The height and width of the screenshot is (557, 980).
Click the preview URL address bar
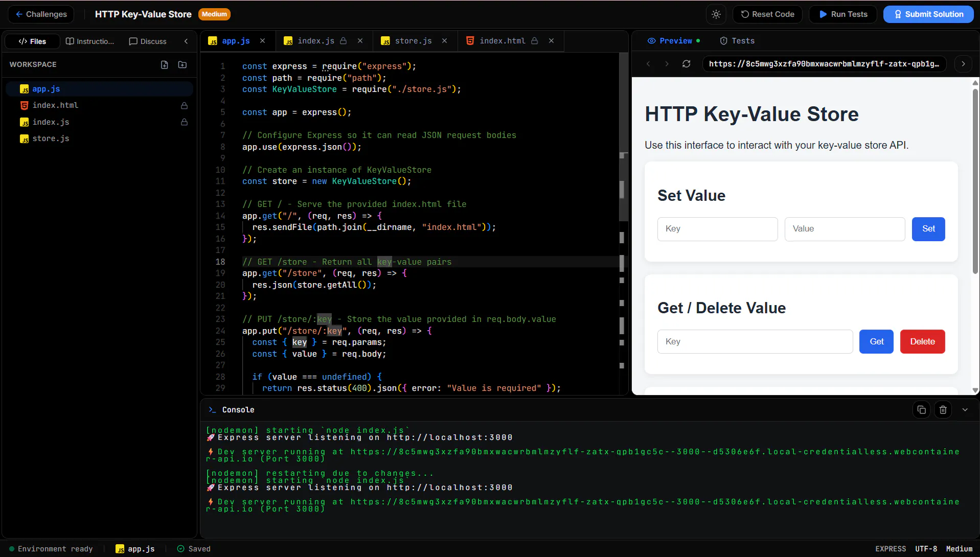(824, 64)
